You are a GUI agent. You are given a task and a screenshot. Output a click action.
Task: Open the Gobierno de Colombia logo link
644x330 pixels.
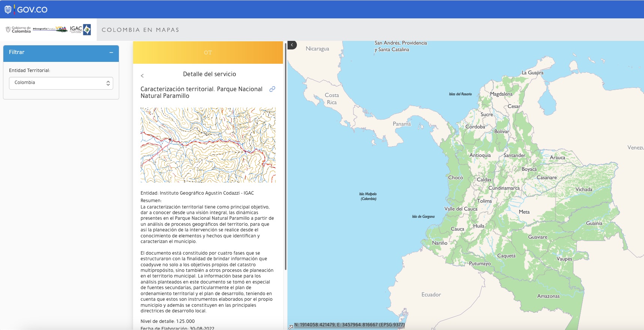point(18,30)
